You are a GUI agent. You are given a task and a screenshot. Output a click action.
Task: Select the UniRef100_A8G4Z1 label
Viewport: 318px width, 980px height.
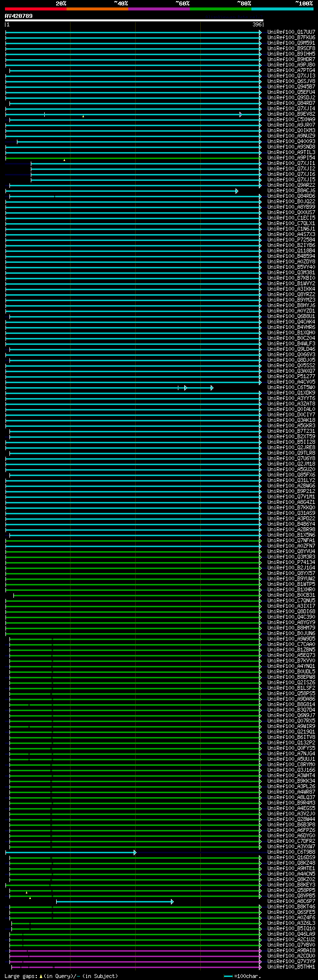[x=291, y=502]
